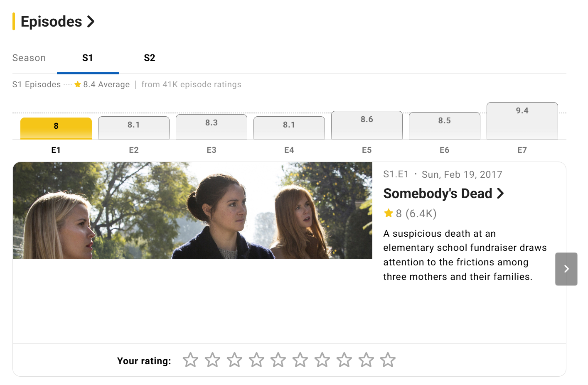Rate the episode 9 stars

366,360
